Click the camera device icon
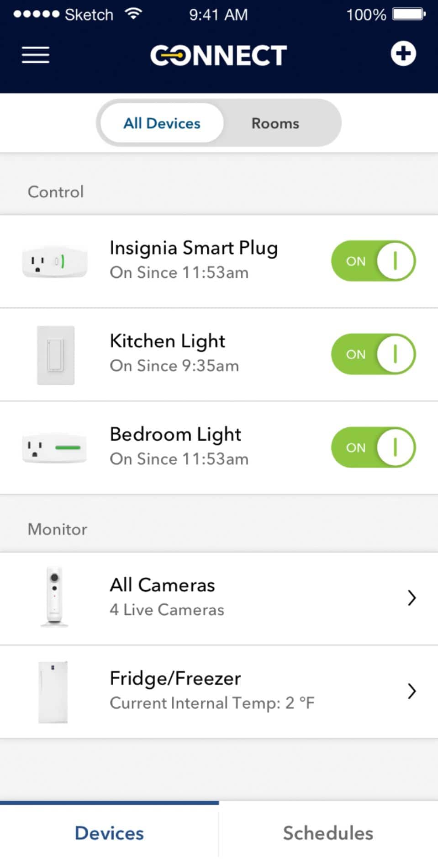 (x=54, y=596)
